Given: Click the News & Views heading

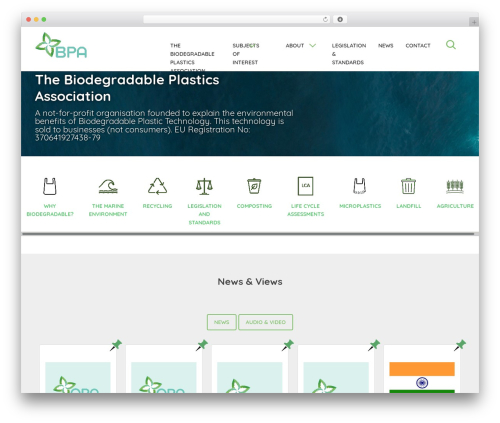Looking at the screenshot, I should click(x=250, y=282).
